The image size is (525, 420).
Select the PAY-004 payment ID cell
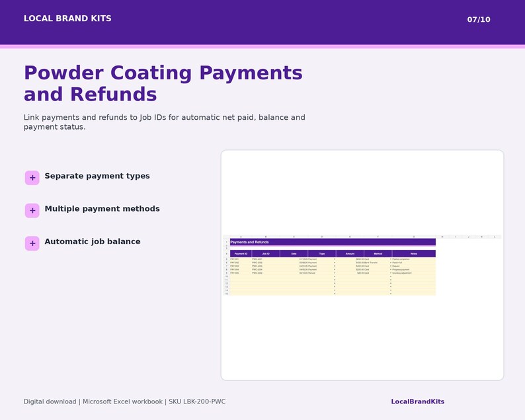click(241, 270)
